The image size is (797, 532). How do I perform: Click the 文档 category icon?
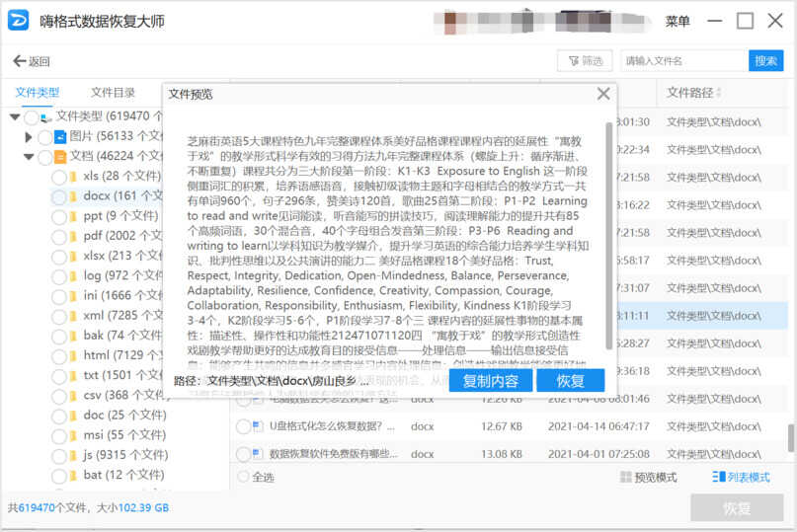[x=60, y=157]
